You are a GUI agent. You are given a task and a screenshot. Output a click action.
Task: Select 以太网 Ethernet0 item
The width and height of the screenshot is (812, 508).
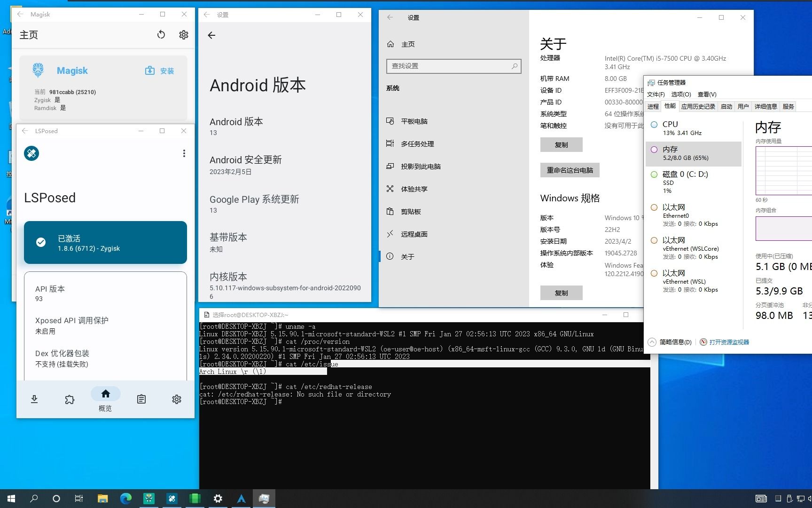pos(694,215)
